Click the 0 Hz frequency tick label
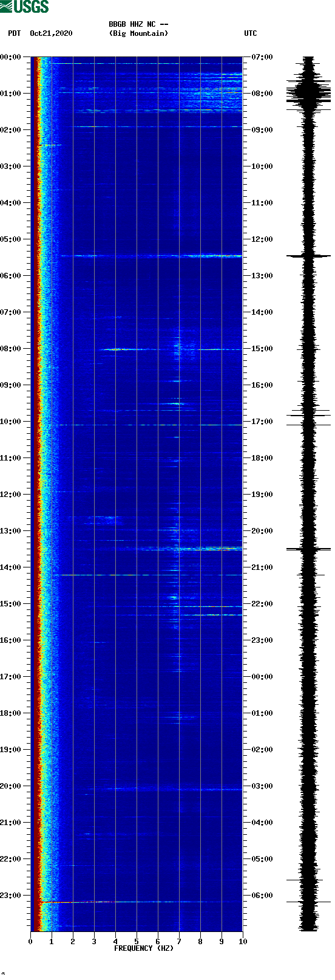This screenshot has height=980, width=335. tap(30, 942)
